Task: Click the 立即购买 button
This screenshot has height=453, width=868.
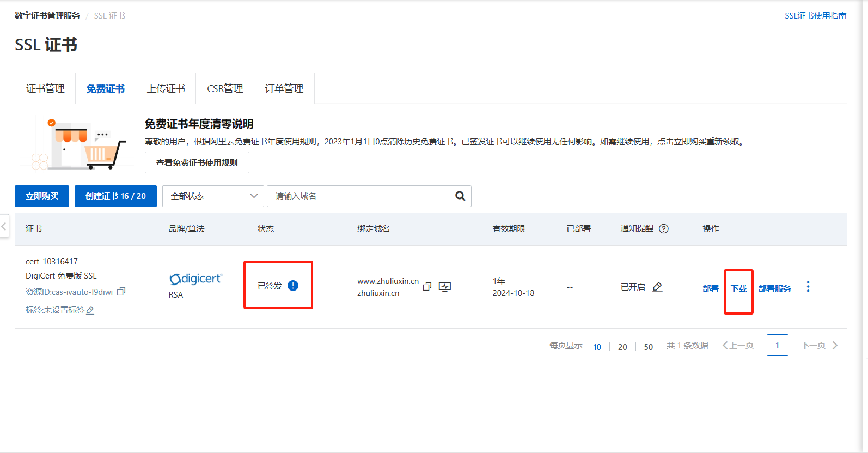Action: click(42, 196)
